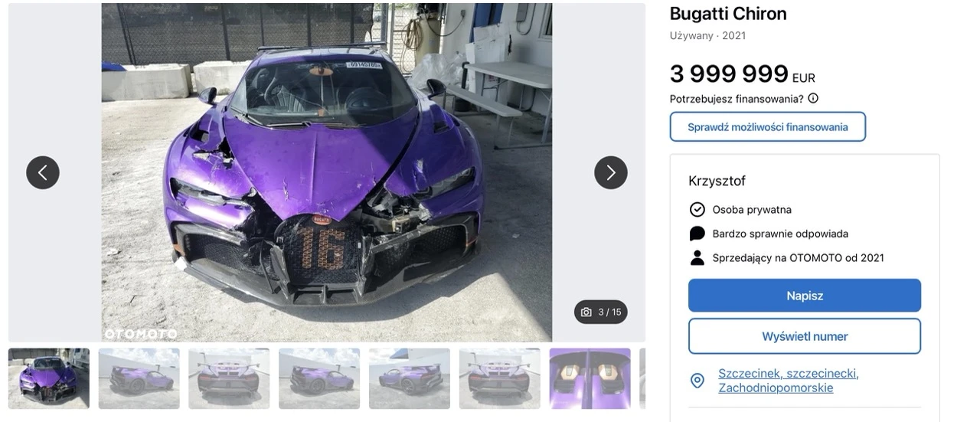Select sixth thumbnail of car rear
Image resolution: width=980 pixels, height=422 pixels.
500,378
